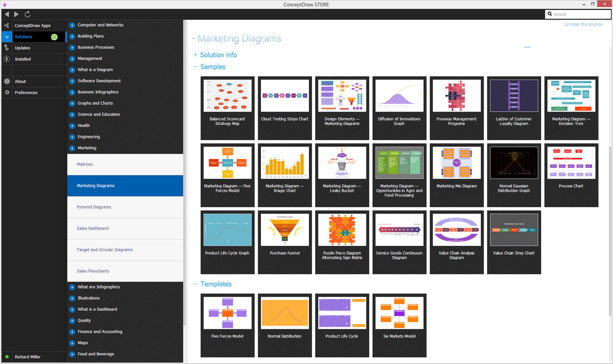Open the Sales Dashboard solution
Screen dimensions: 613x364
point(125,229)
